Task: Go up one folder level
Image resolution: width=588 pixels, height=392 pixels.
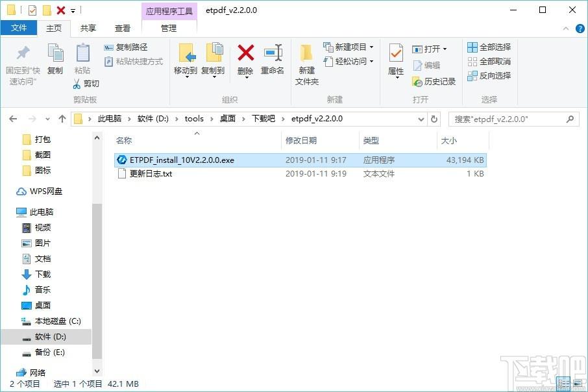Action: click(x=62, y=119)
